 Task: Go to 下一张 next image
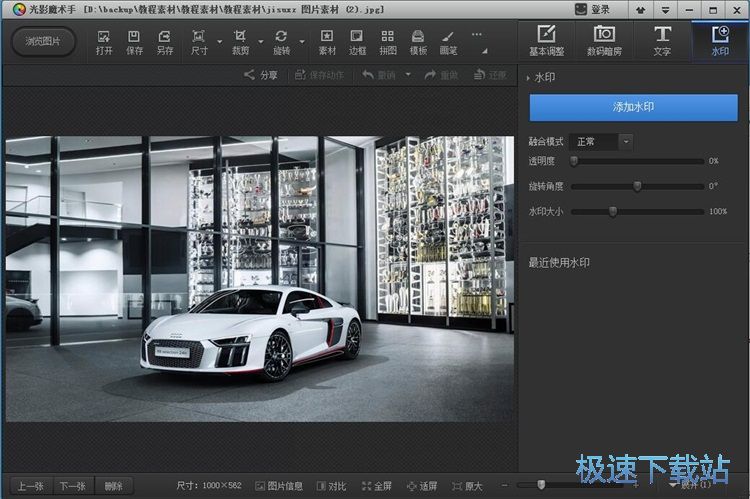pos(73,487)
